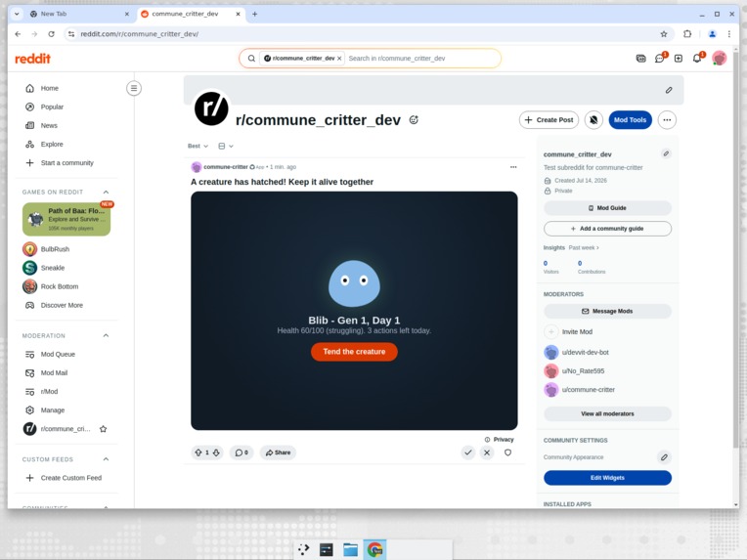
Task: Collapse the left navigation with the hamburger button
Action: [134, 88]
